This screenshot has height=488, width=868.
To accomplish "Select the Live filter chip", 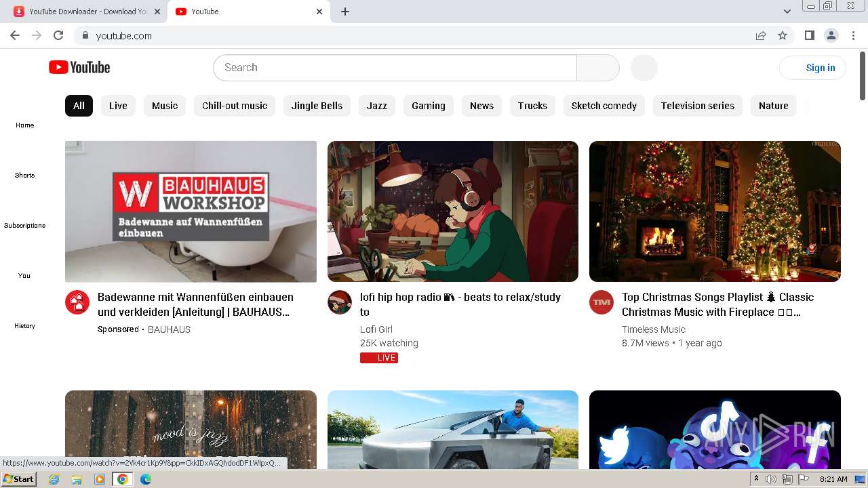I will pos(118,106).
